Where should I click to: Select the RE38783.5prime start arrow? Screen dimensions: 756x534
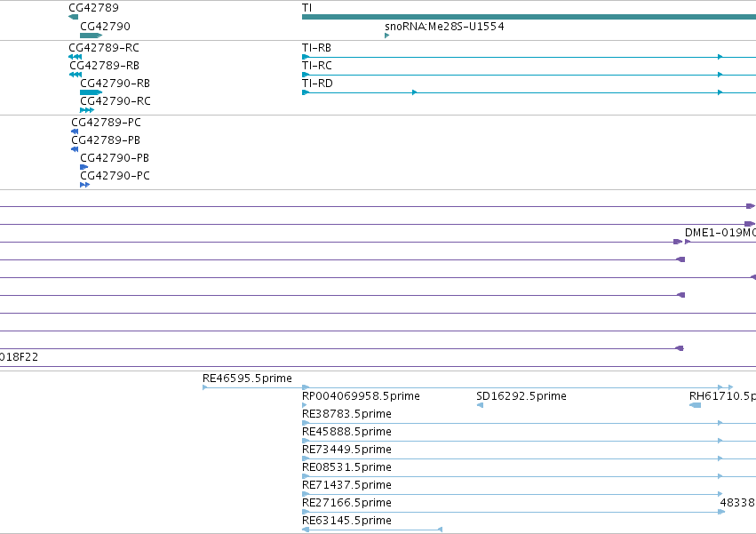306,424
